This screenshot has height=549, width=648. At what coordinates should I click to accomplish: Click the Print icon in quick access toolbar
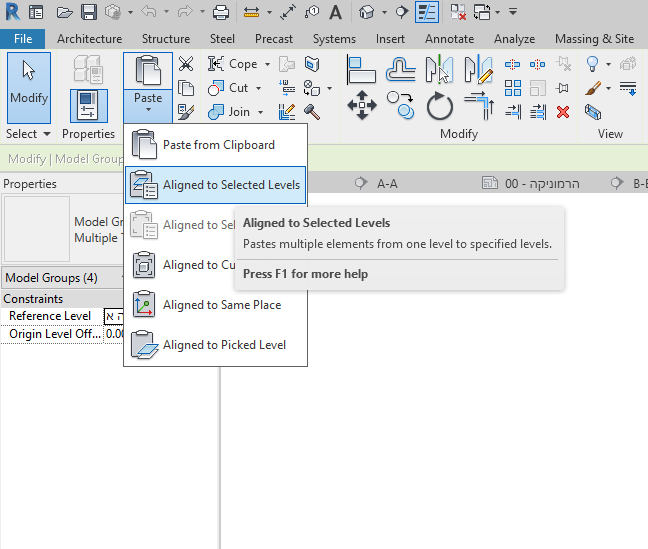tap(221, 12)
